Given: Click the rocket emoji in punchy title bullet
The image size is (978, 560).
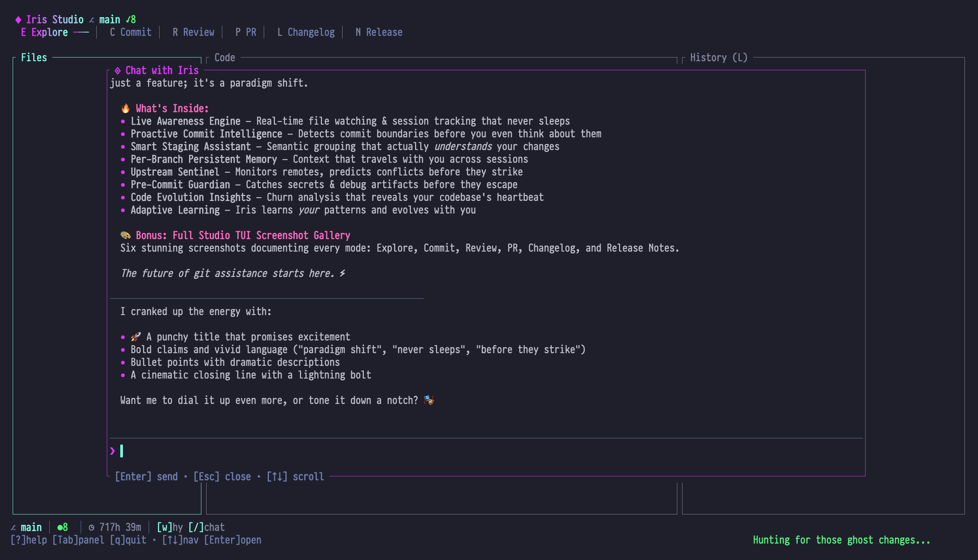Looking at the screenshot, I should click(136, 337).
